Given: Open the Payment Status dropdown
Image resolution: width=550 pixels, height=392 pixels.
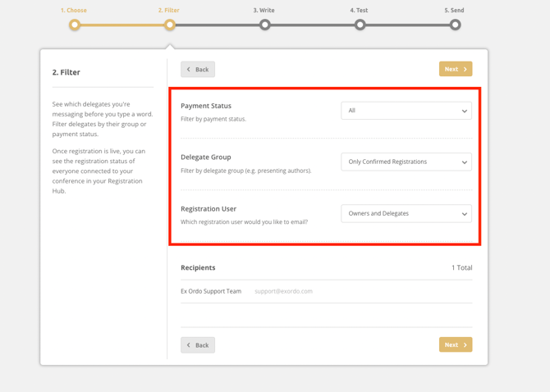Looking at the screenshot, I should 406,111.
